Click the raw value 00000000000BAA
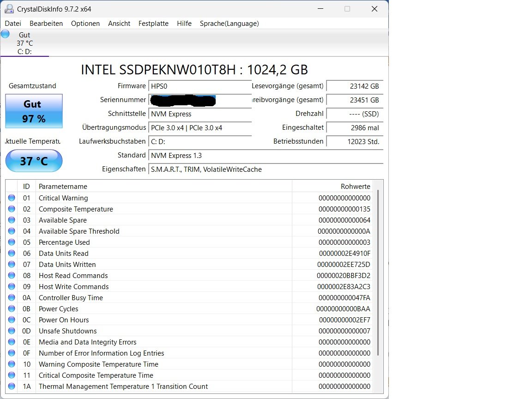 click(x=344, y=309)
